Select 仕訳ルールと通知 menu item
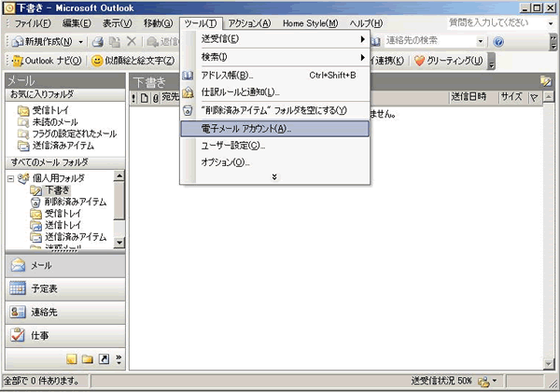This screenshot has height=392, width=560. coord(274,92)
